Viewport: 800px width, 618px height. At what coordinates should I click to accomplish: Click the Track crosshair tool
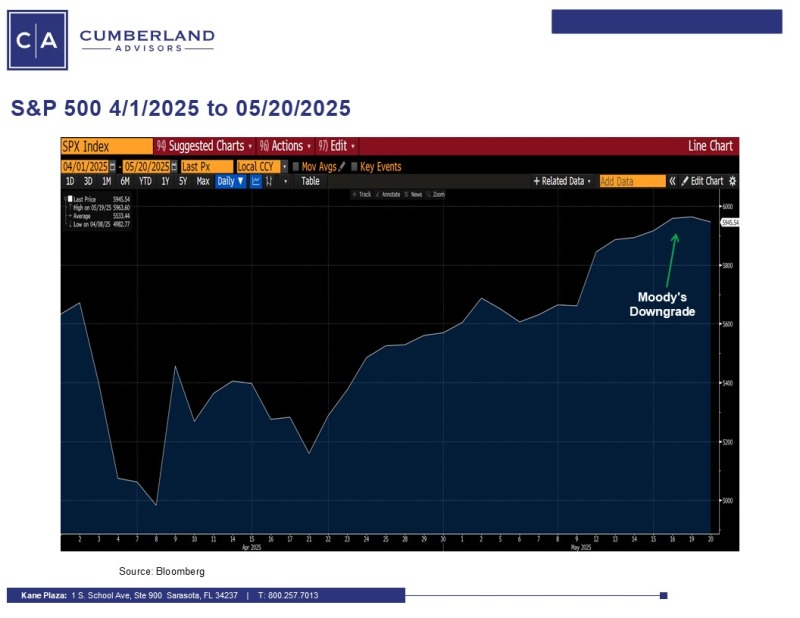tap(362, 194)
